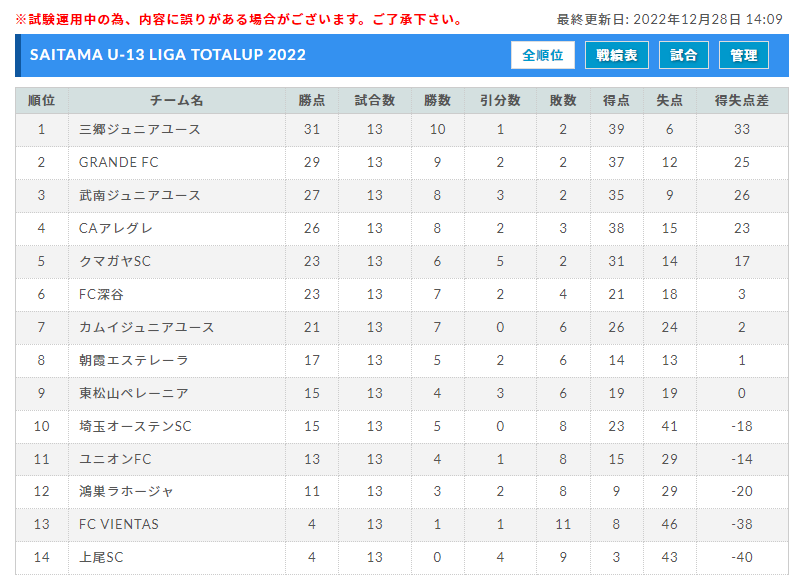Select team 三郷ジュニアユース
The image size is (801, 585).
pyautogui.click(x=139, y=129)
